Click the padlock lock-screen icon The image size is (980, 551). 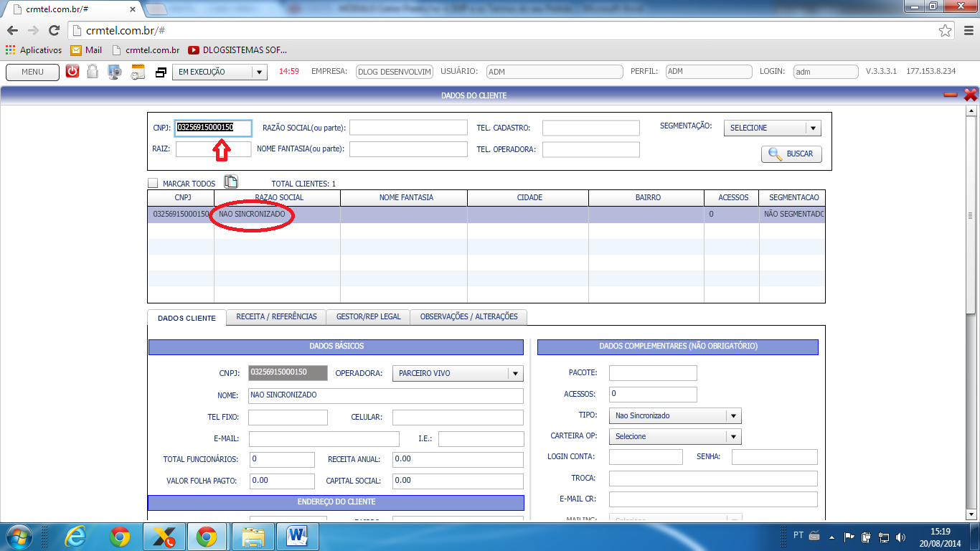click(x=93, y=72)
